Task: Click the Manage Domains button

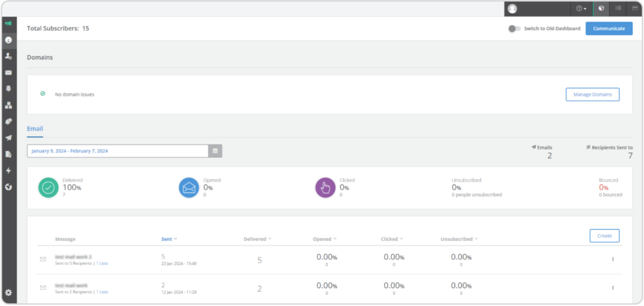Action: (x=592, y=94)
